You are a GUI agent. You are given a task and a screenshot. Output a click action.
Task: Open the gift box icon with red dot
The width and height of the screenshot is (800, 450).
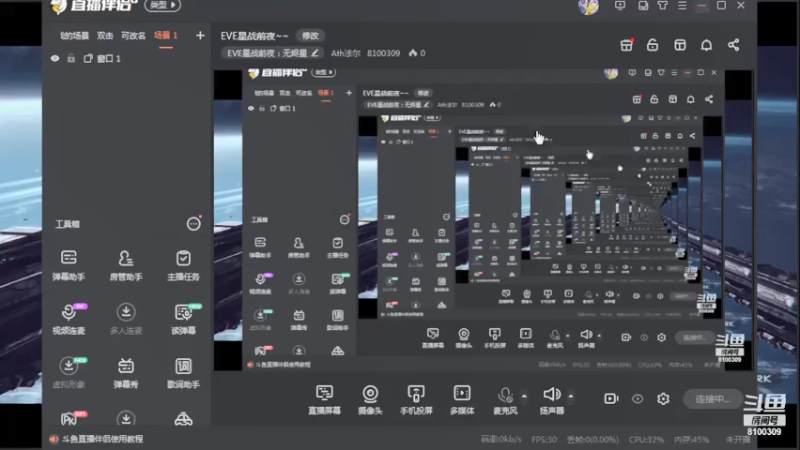coord(627,45)
